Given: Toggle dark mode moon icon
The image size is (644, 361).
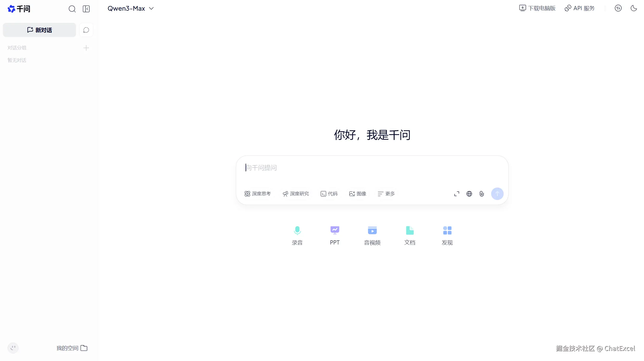Looking at the screenshot, I should [x=634, y=8].
